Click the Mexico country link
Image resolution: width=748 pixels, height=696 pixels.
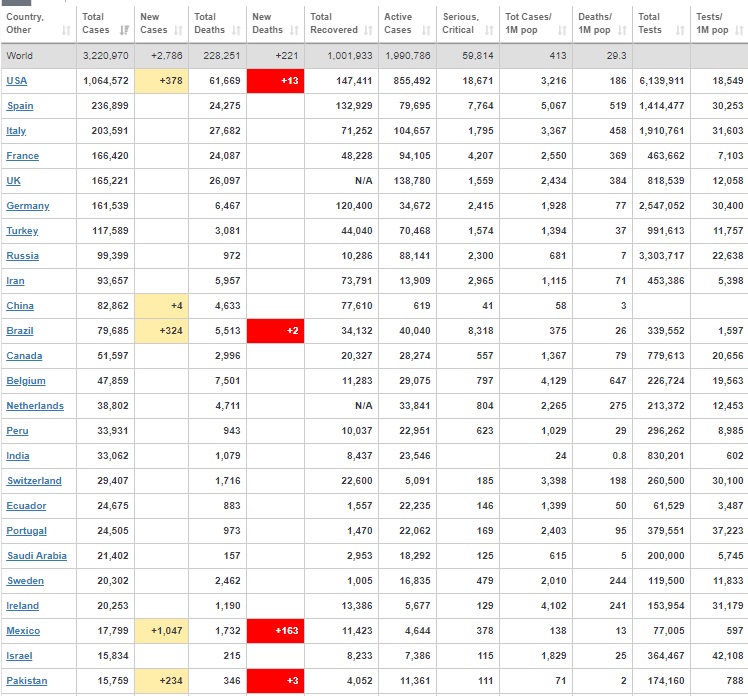point(22,631)
